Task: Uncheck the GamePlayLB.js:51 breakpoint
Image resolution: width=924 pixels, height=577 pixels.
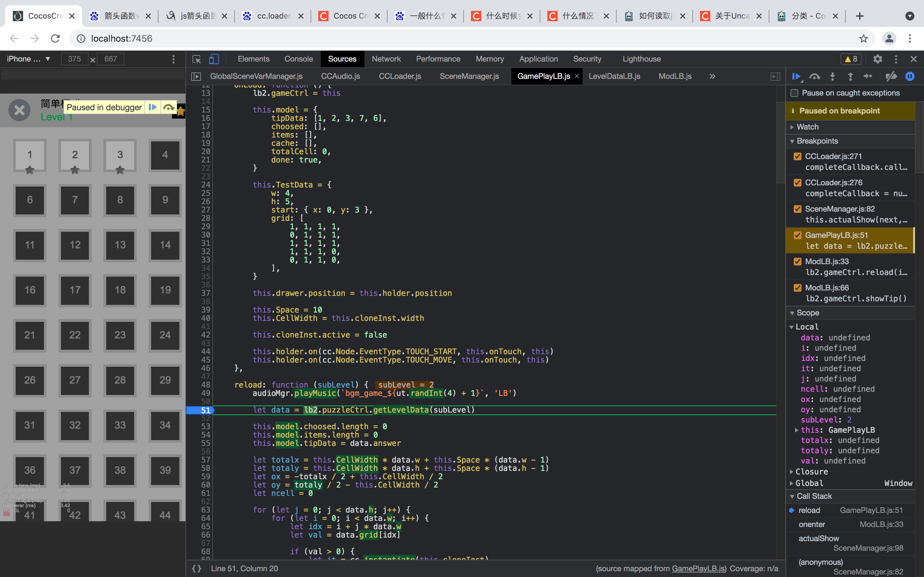Action: pyautogui.click(x=797, y=235)
